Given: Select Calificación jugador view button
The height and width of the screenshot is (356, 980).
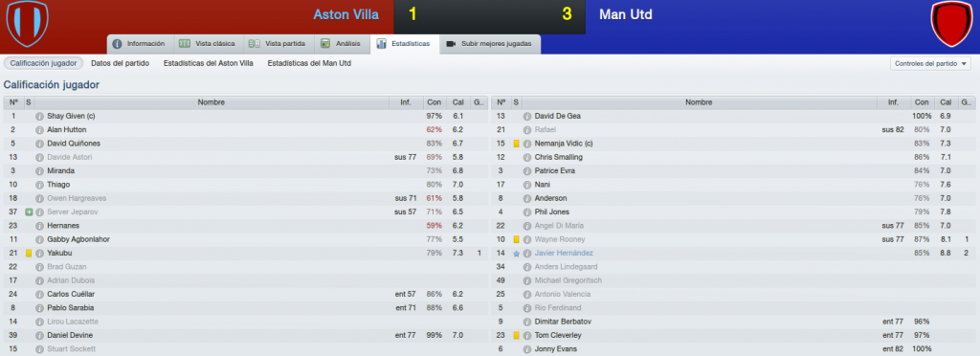Looking at the screenshot, I should point(43,64).
